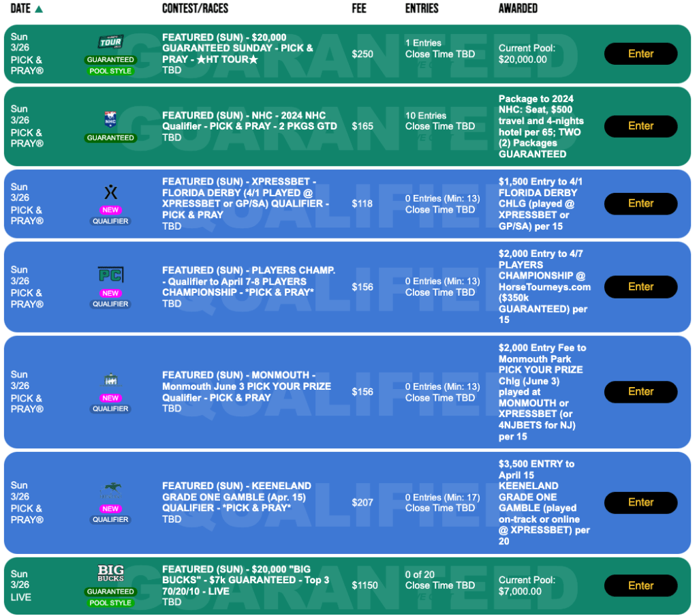The width and height of the screenshot is (697, 616).
Task: Enter the $20,000 Big Bucks live contest
Action: [640, 585]
